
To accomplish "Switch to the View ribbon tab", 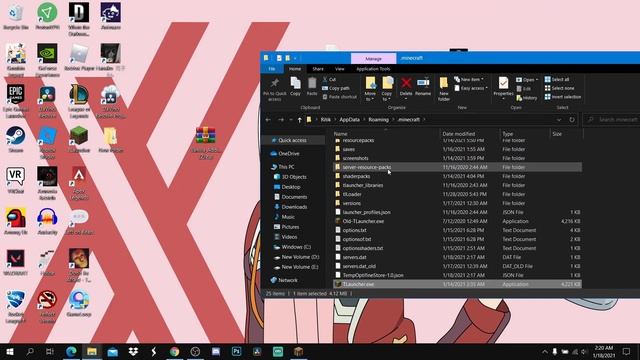I will 340,69.
